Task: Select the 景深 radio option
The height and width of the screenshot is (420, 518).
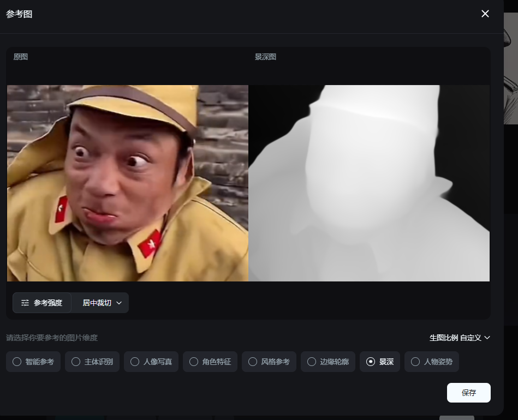Action: pos(380,362)
